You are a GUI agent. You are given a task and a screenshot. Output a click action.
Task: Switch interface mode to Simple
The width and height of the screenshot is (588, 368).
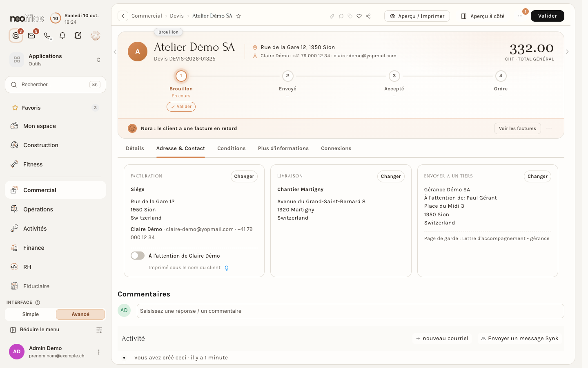pos(31,314)
